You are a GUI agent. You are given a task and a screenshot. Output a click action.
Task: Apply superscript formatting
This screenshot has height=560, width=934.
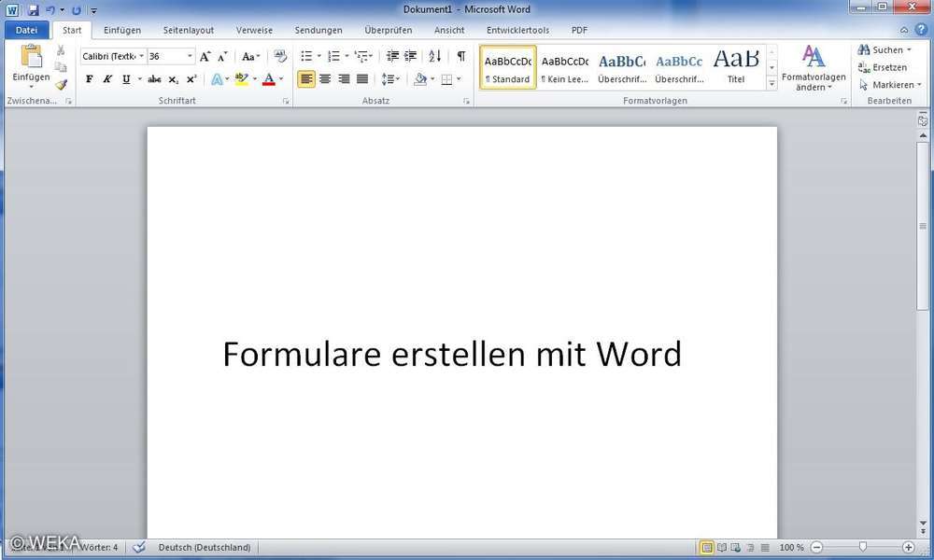191,78
